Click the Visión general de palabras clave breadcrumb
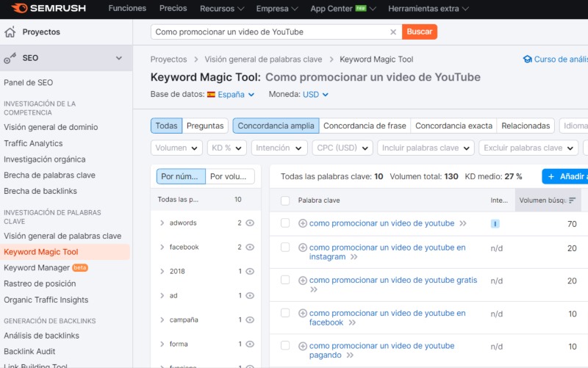The height and width of the screenshot is (368, 588). tap(263, 59)
